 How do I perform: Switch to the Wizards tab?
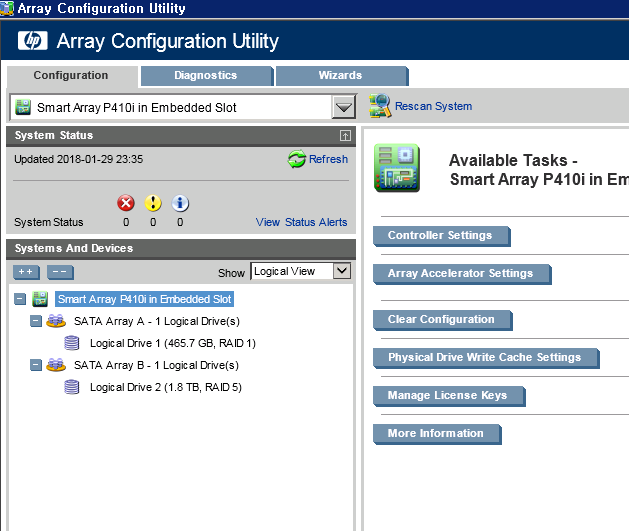pos(342,76)
